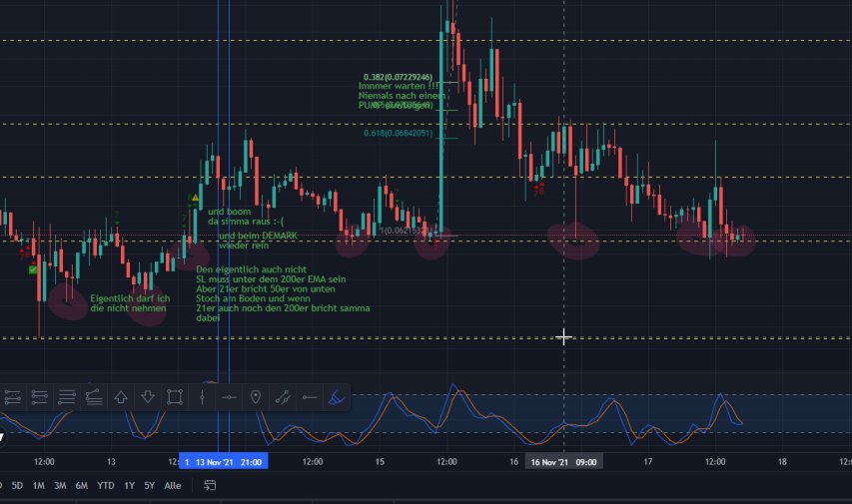Select the 'Den eigentlich auch nicht' text block
This screenshot has width=852, height=504.
(283, 293)
